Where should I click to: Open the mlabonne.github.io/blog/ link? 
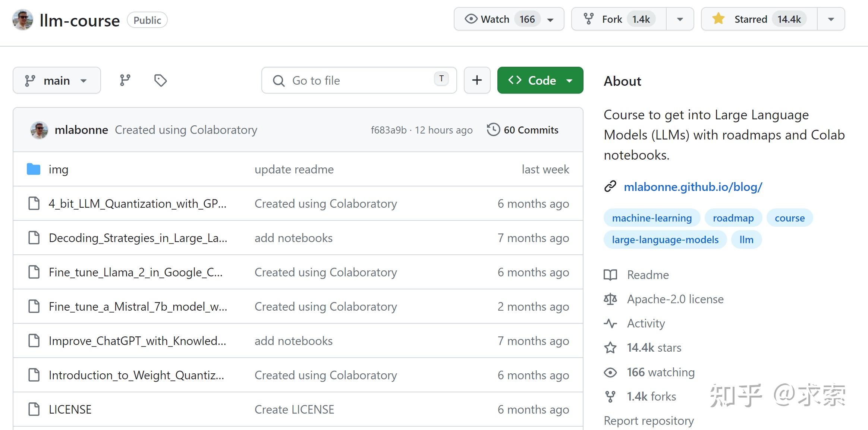pyautogui.click(x=693, y=186)
